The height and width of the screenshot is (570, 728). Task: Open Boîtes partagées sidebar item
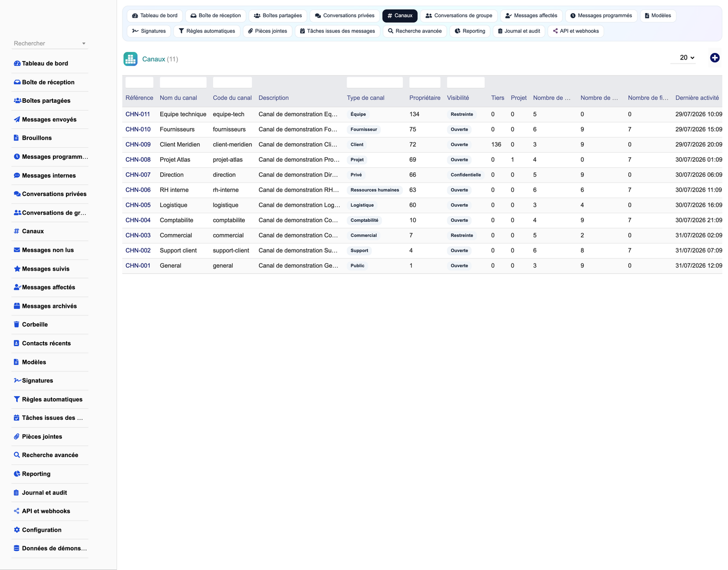(x=50, y=101)
